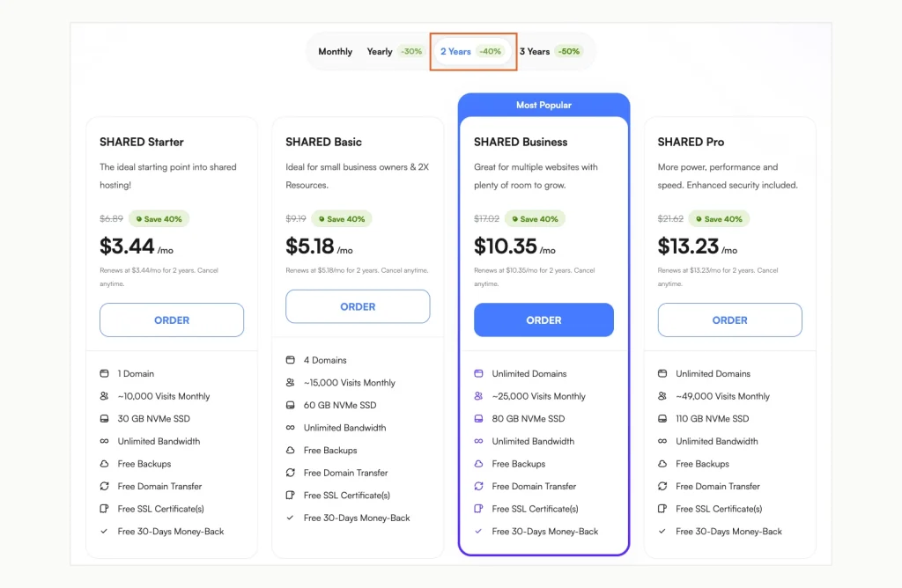Click the checkmark icon in the Business plan
The height and width of the screenshot is (588, 902).
478,531
